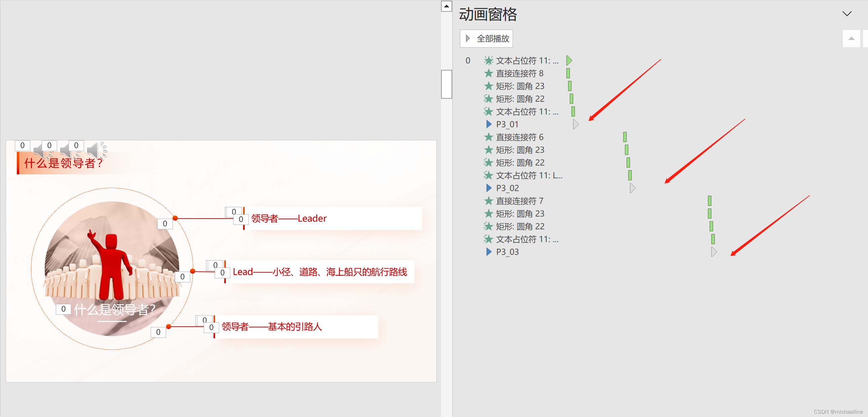Click the first 文本占位符 11 green start triangle
The width and height of the screenshot is (868, 417).
(x=569, y=60)
